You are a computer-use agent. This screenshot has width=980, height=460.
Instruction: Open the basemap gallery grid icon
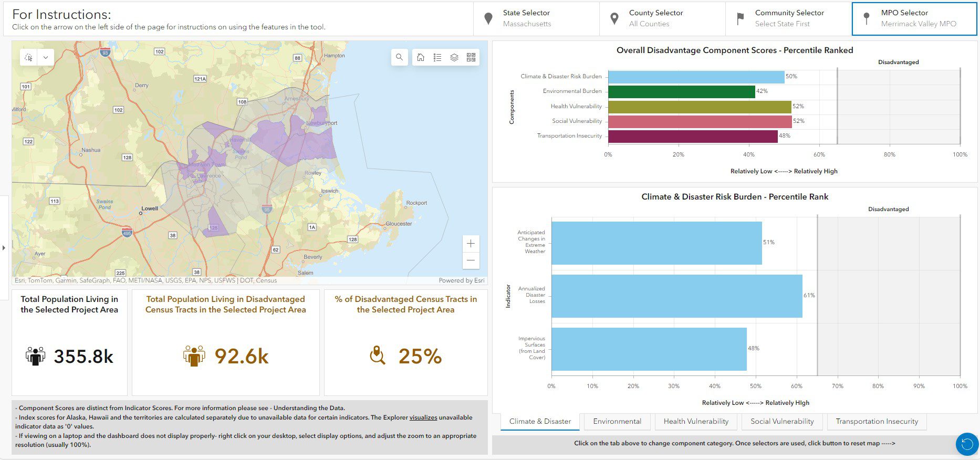[471, 57]
